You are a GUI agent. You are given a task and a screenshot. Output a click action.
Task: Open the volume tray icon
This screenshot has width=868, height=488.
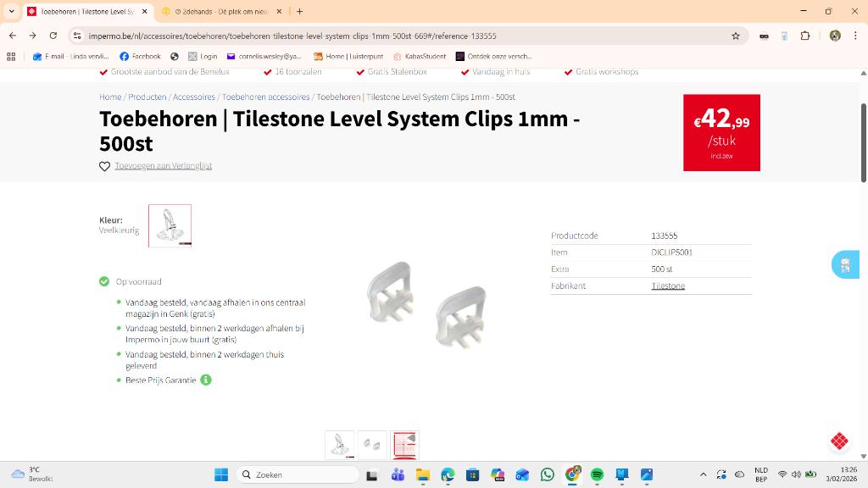pos(796,474)
